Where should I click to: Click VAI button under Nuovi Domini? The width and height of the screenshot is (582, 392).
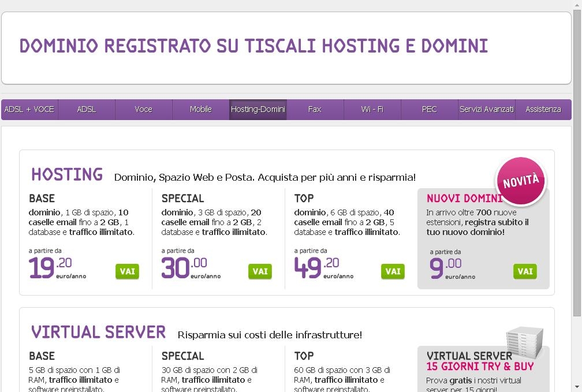(x=525, y=271)
